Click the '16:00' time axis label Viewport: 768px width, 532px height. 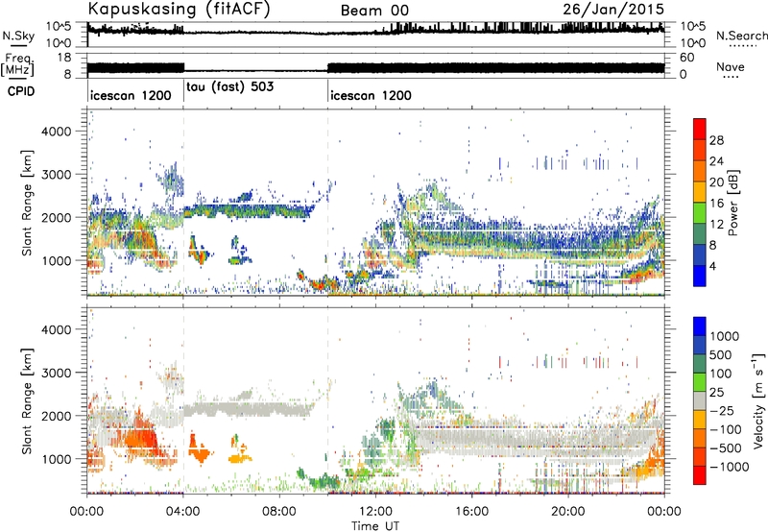tap(471, 512)
